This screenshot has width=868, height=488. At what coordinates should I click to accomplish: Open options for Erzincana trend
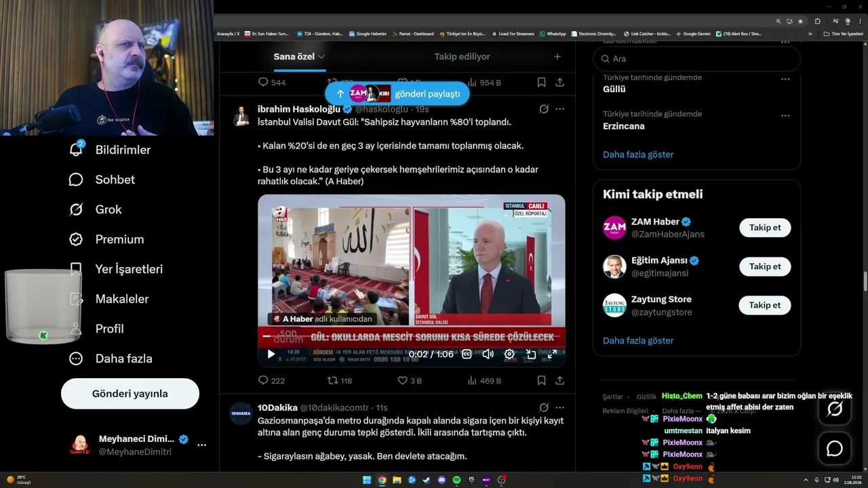(785, 115)
